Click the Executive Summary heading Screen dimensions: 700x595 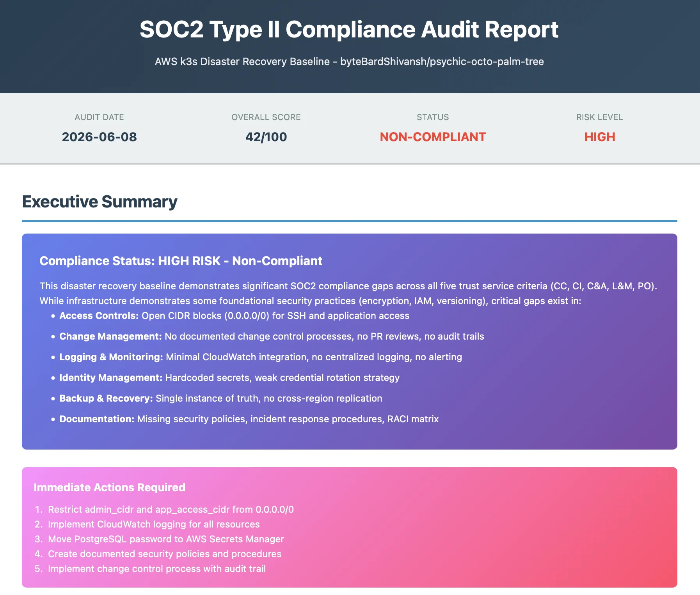[x=99, y=202]
